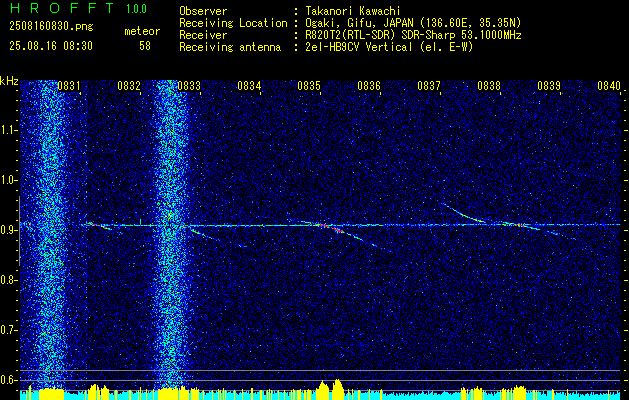Click the yellow power peaks below 0835
Viewport: 629px width, 400px height.
pos(330,388)
